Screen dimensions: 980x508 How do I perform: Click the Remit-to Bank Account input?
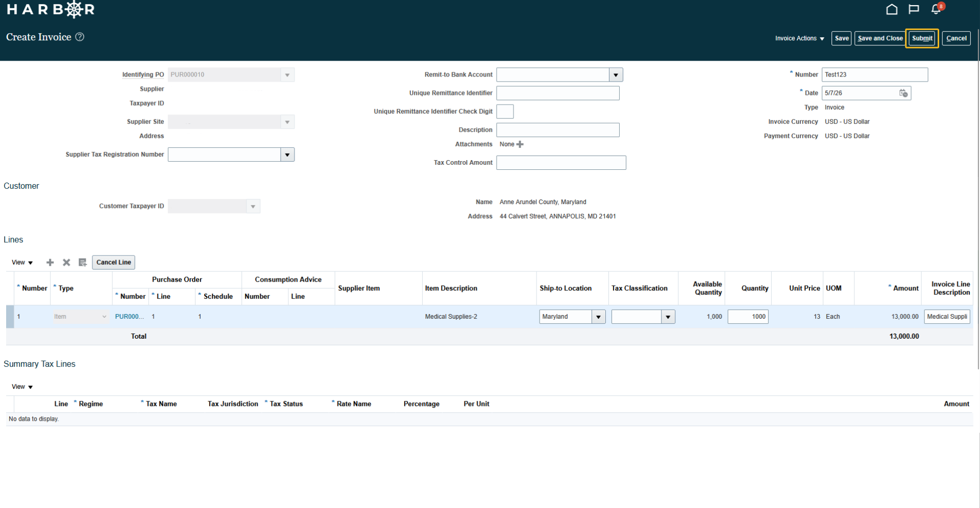553,75
